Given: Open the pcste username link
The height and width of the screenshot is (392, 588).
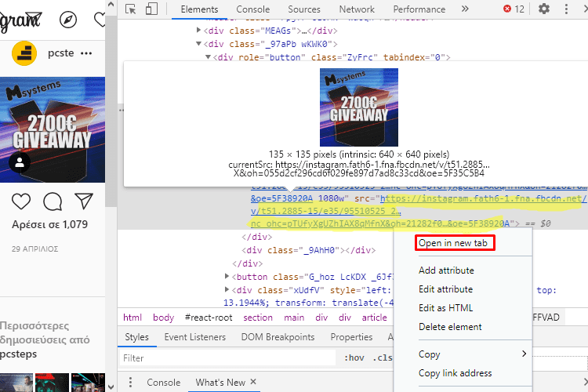Looking at the screenshot, I should click(x=60, y=53).
